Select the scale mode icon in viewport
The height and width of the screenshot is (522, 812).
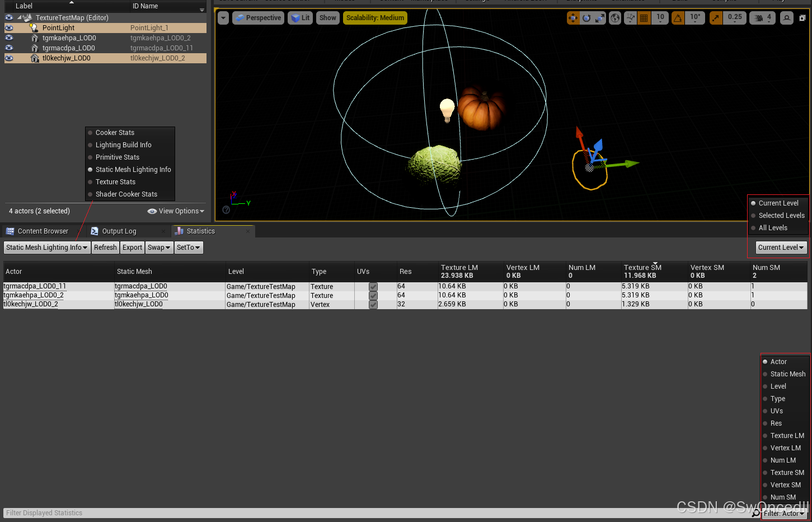click(x=599, y=18)
